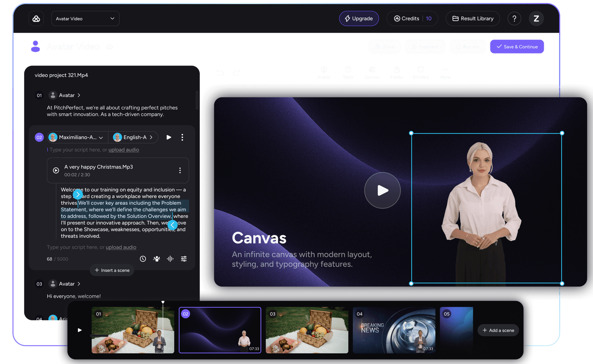Select the Breaking News scene 04 thumbnail
The width and height of the screenshot is (593, 364).
pyautogui.click(x=394, y=330)
